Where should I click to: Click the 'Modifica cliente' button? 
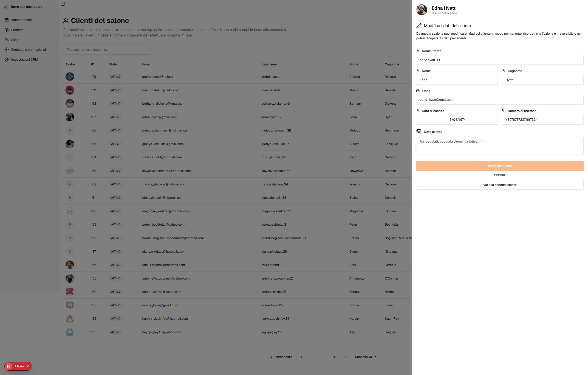[x=500, y=166]
